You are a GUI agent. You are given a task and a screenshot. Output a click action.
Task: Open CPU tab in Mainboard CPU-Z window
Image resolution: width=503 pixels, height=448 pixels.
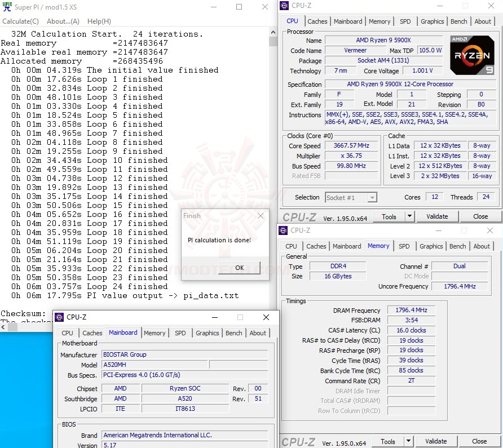tap(67, 333)
